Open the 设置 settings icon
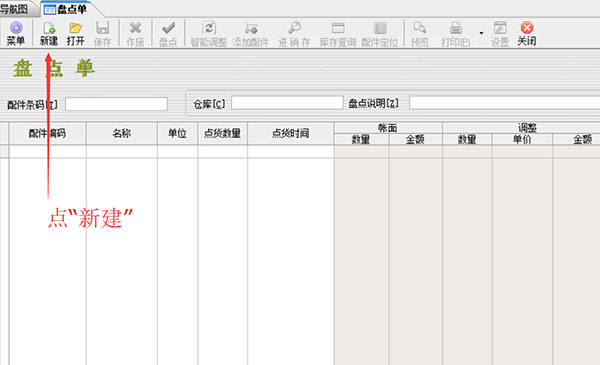 point(500,28)
